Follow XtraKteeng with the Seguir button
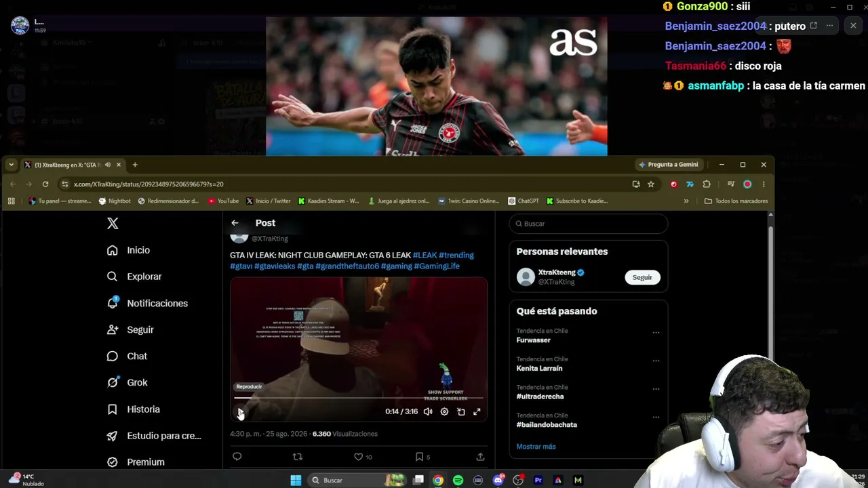The width and height of the screenshot is (868, 488). tap(642, 277)
